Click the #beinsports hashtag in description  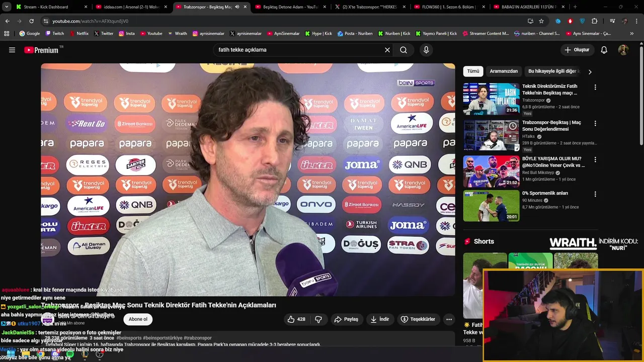coord(129,338)
